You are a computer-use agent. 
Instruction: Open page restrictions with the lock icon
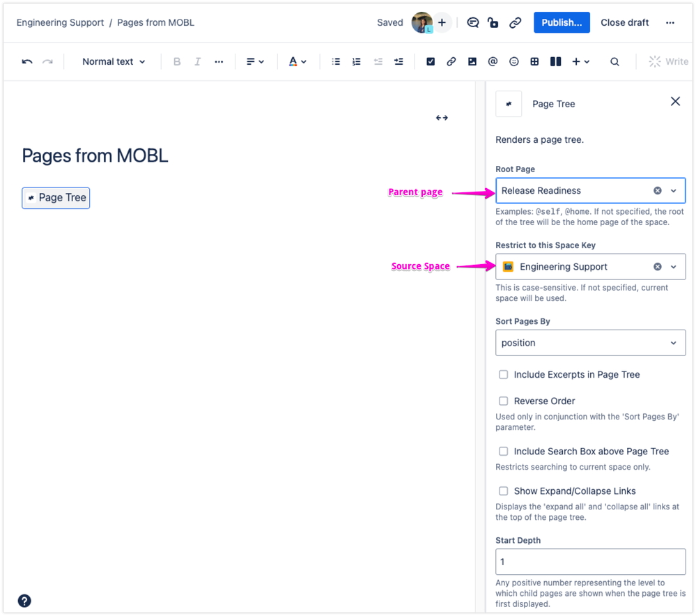(x=493, y=22)
